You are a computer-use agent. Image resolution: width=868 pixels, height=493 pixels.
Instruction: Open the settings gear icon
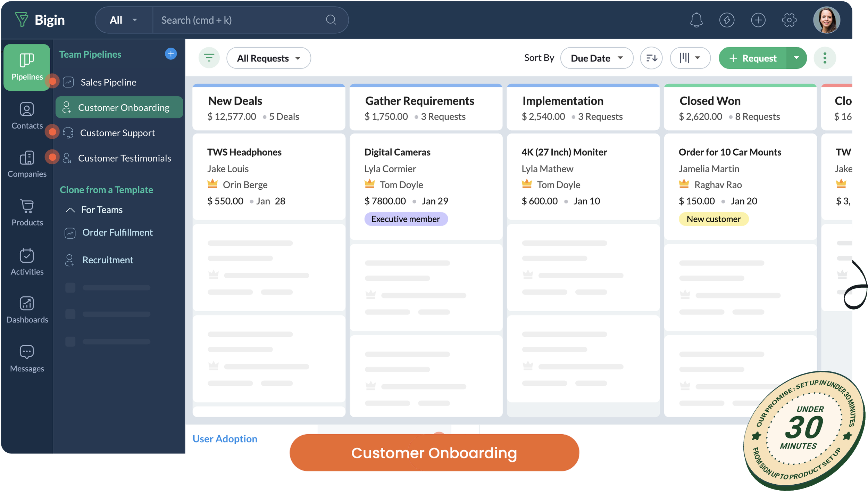pyautogui.click(x=790, y=20)
